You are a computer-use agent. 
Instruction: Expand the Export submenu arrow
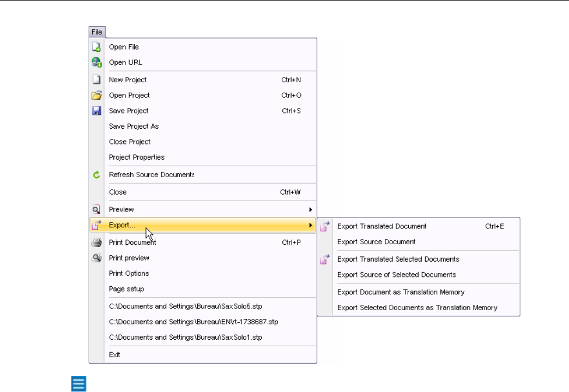311,225
